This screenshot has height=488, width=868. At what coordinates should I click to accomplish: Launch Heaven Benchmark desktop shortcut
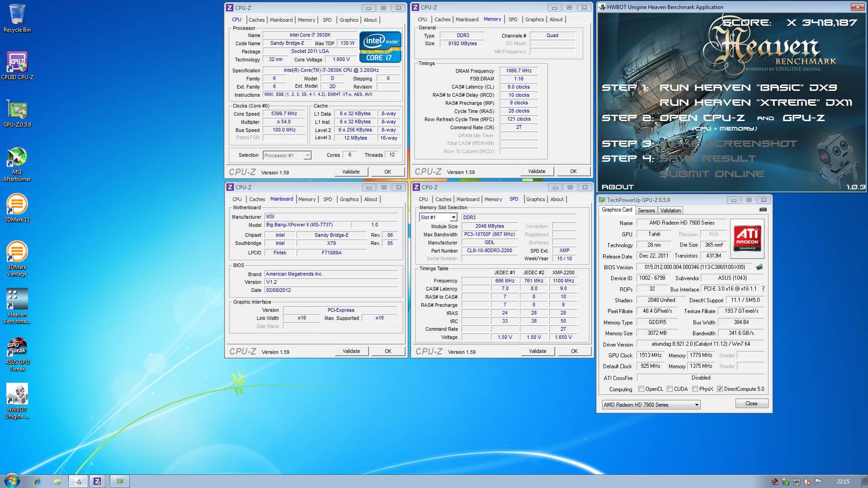pyautogui.click(x=17, y=306)
